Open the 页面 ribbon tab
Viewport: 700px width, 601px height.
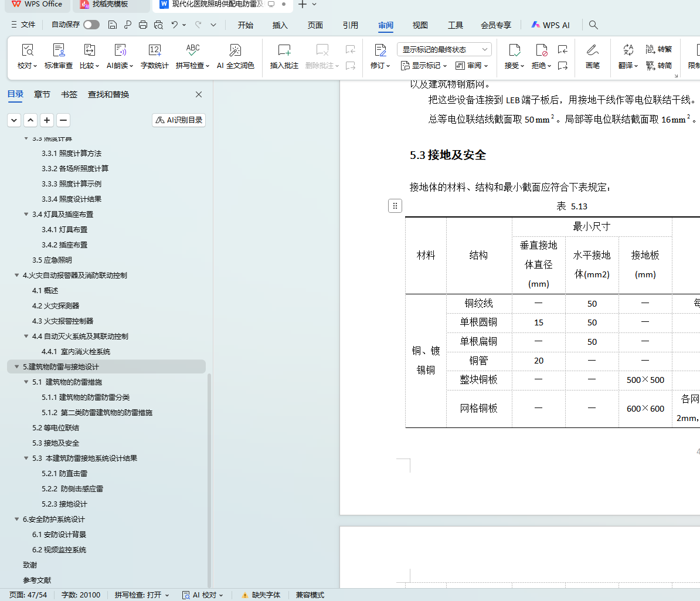pyautogui.click(x=315, y=25)
